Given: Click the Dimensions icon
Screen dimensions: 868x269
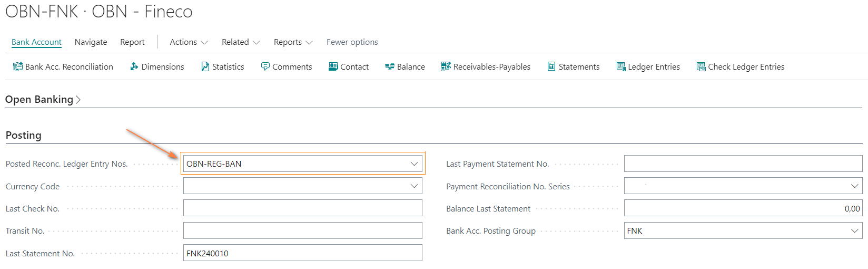Looking at the screenshot, I should [x=134, y=66].
